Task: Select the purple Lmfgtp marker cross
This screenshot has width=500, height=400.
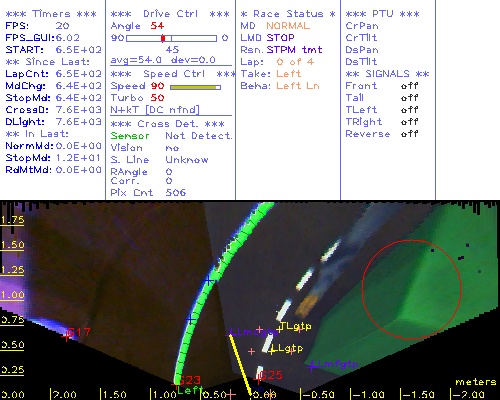Action: point(312,367)
